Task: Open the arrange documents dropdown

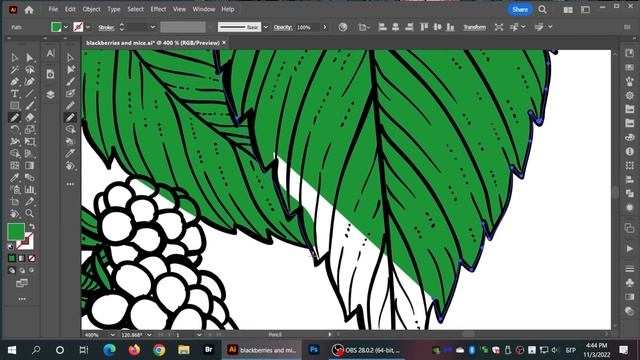Action: coord(568,9)
